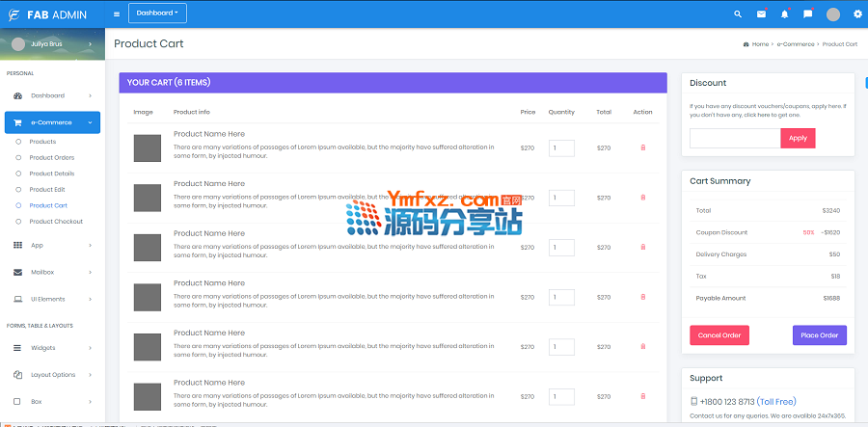Expand the App sidebar menu
The height and width of the screenshot is (427, 868).
52,246
